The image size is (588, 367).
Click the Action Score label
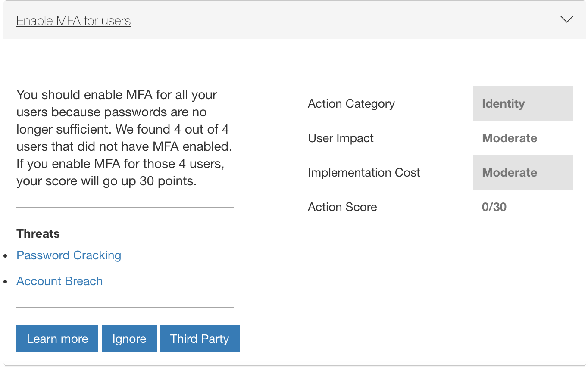tap(342, 207)
